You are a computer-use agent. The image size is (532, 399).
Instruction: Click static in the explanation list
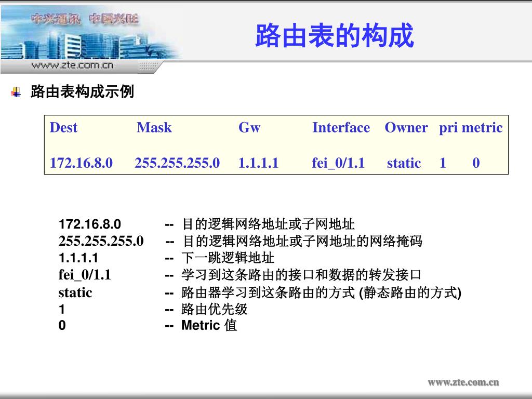[x=75, y=292]
